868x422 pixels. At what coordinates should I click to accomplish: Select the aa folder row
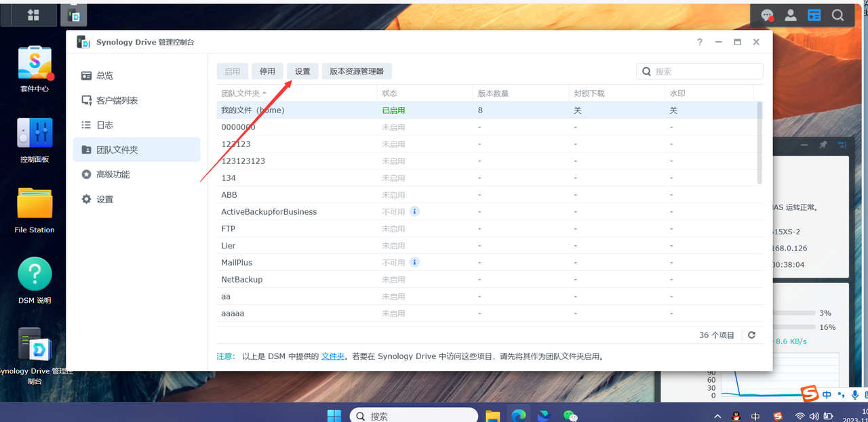point(486,296)
